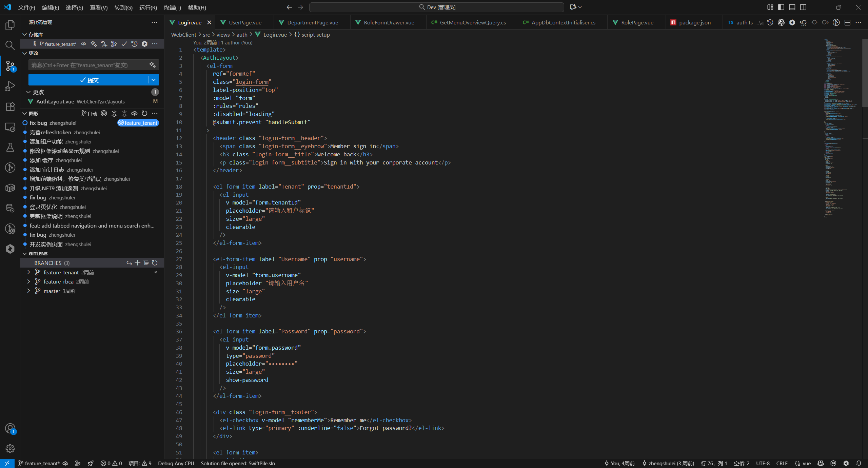The height and width of the screenshot is (468, 868).
Task: Open the Extensions view icon
Action: 10,106
